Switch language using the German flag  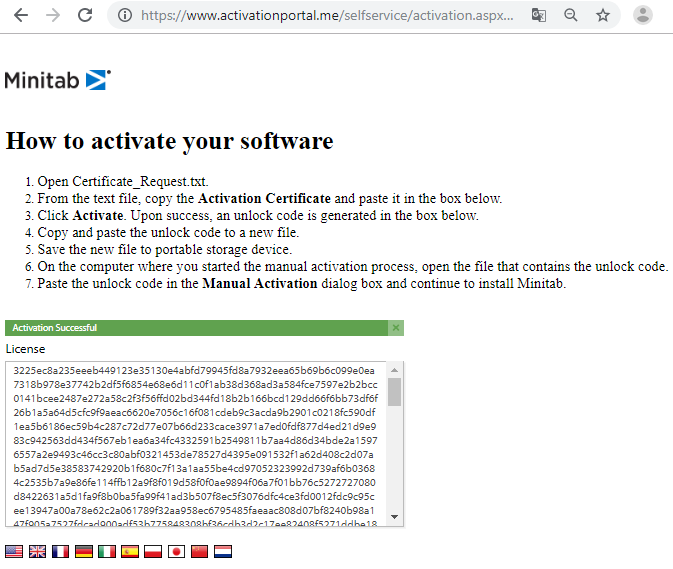click(83, 551)
